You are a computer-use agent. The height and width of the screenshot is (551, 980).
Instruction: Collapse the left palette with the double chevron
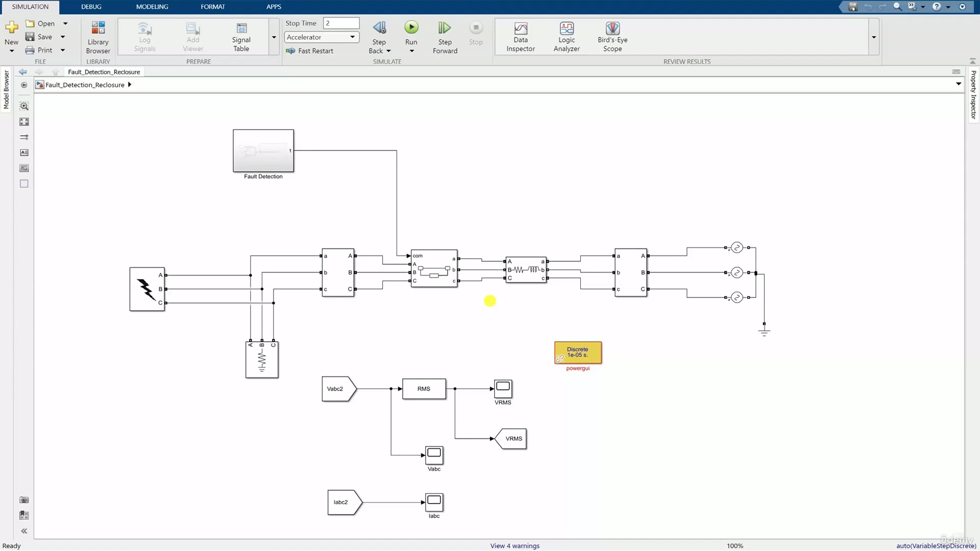point(24,531)
